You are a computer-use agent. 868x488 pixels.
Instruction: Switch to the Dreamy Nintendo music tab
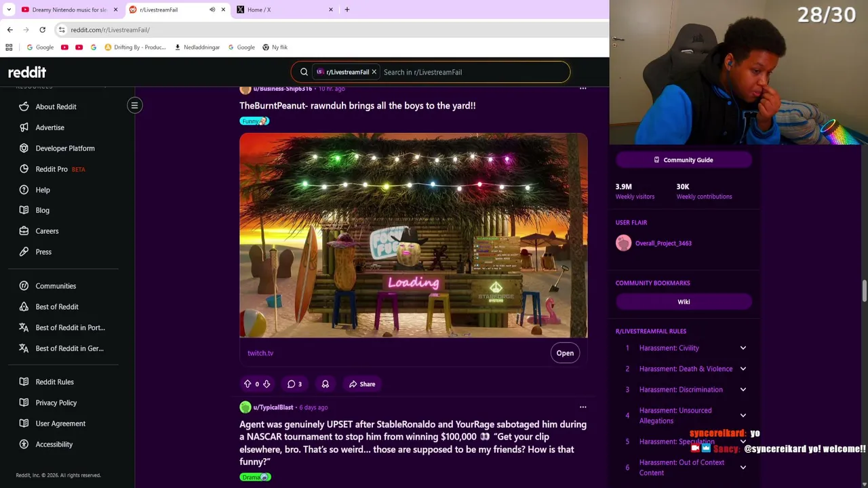68,9
